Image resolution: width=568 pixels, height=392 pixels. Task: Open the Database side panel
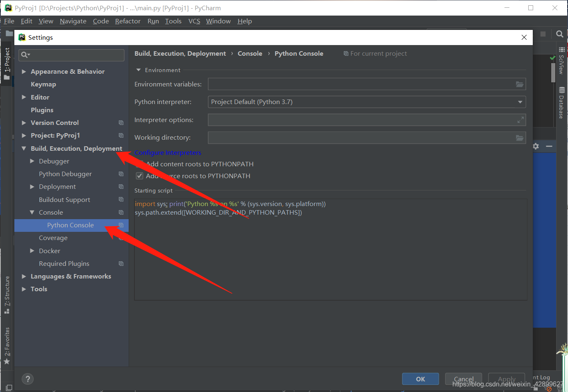point(561,103)
